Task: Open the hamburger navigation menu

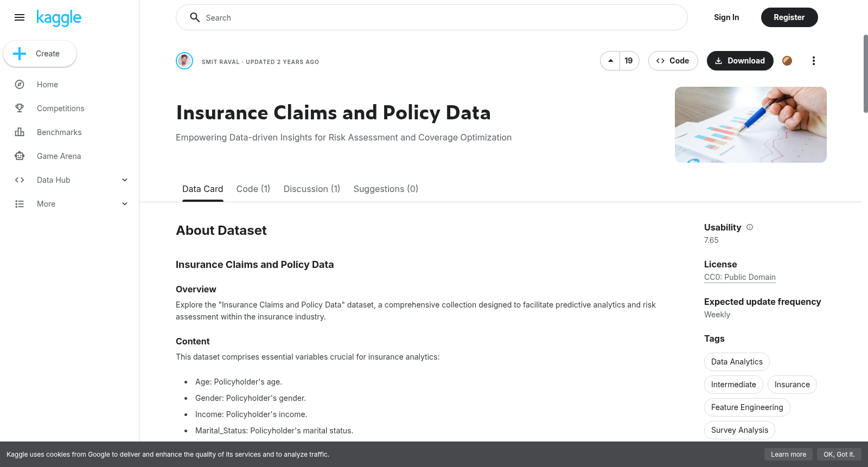Action: (x=20, y=17)
